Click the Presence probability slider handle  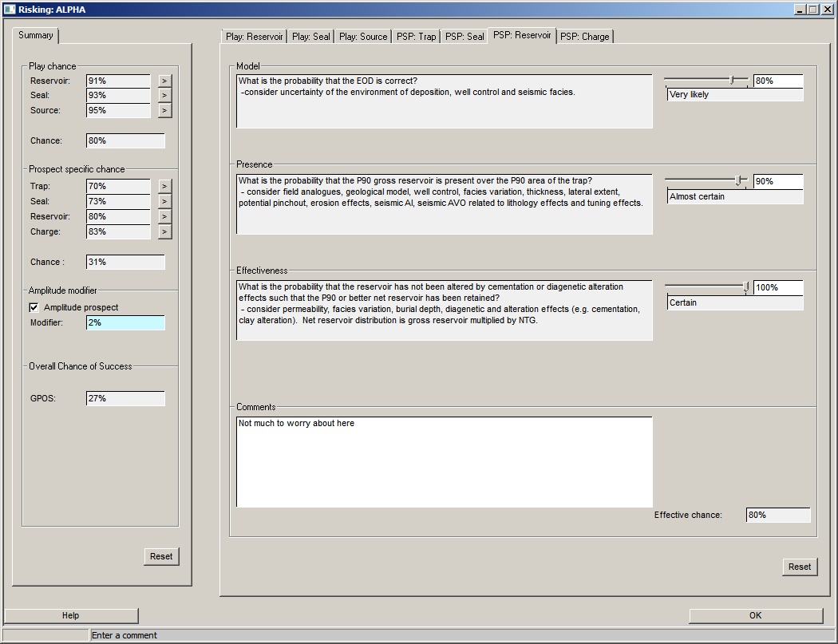tap(739, 181)
